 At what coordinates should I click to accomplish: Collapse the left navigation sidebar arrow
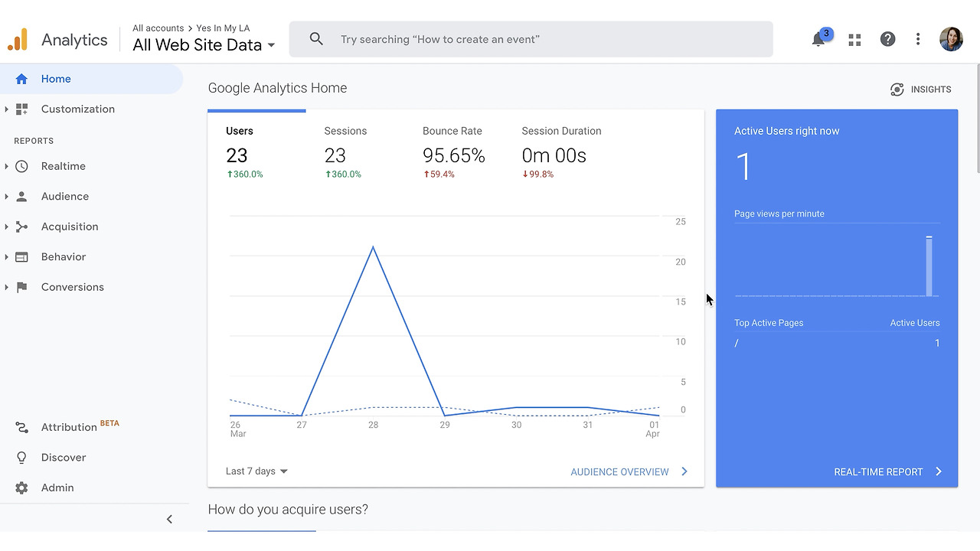(169, 519)
